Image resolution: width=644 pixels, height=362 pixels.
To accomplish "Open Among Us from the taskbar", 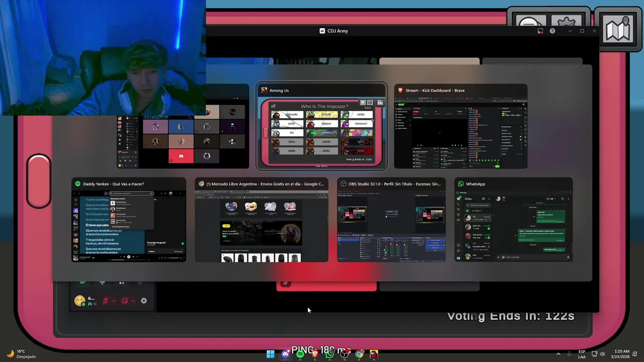I will [374, 354].
